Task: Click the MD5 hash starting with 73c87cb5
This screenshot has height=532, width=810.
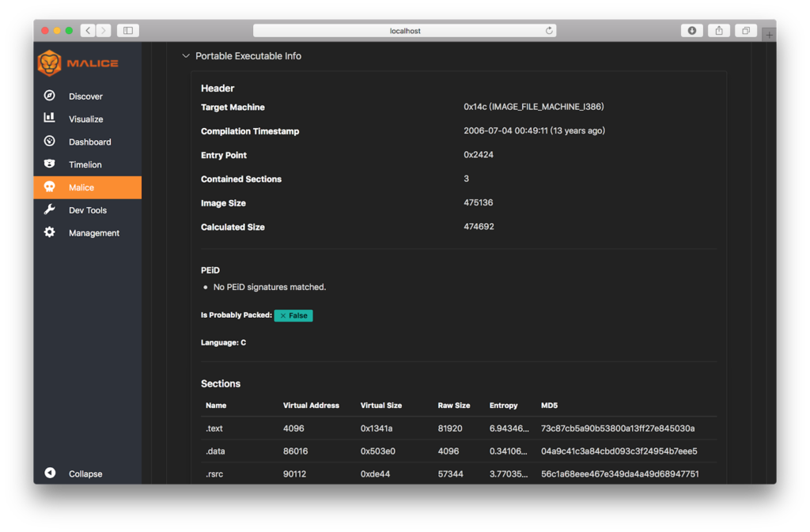Action: coord(618,428)
